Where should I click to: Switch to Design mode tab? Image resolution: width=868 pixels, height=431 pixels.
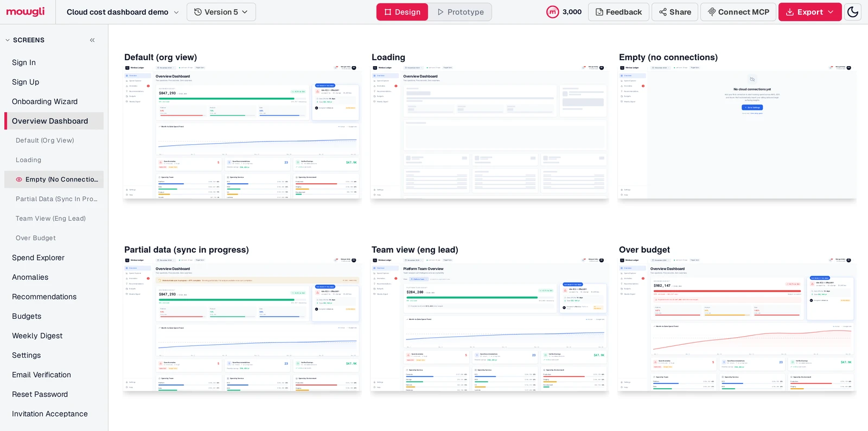pyautogui.click(x=403, y=12)
